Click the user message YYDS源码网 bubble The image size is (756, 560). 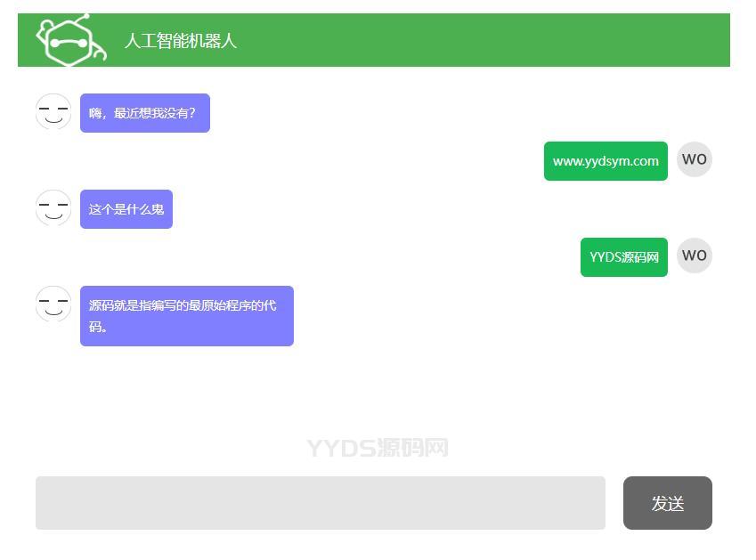click(x=624, y=257)
